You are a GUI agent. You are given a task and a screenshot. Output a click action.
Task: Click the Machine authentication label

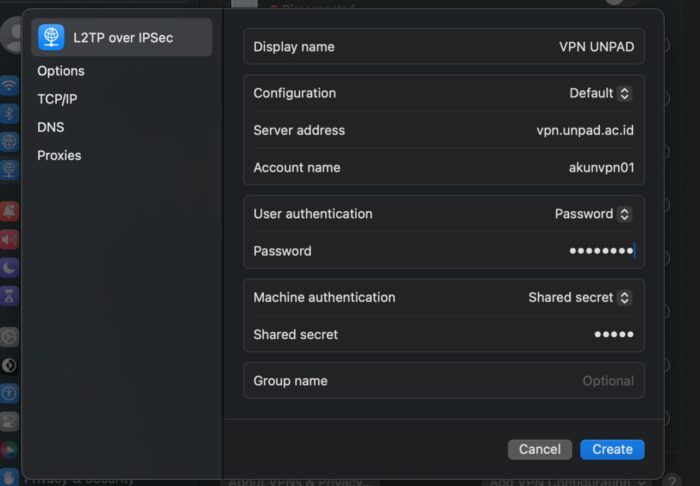pos(325,298)
